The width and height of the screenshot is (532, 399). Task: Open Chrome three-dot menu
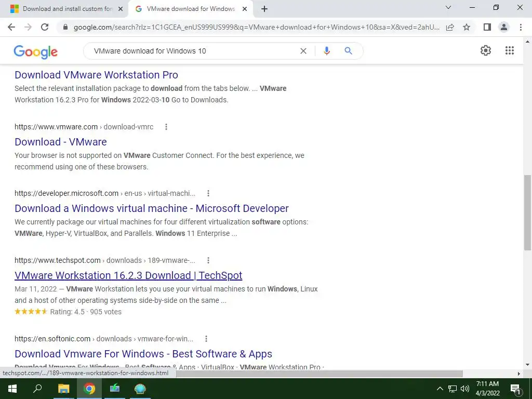tap(521, 27)
